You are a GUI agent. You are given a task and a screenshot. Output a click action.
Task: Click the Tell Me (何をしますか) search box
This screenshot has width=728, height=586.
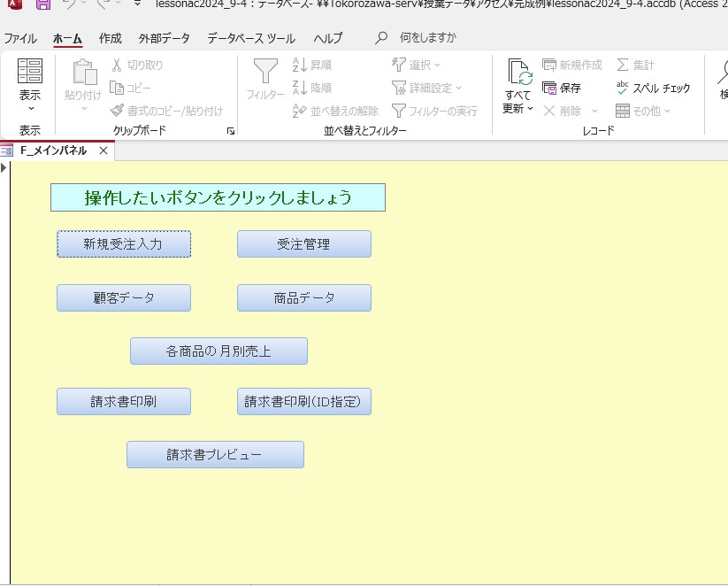pos(427,38)
